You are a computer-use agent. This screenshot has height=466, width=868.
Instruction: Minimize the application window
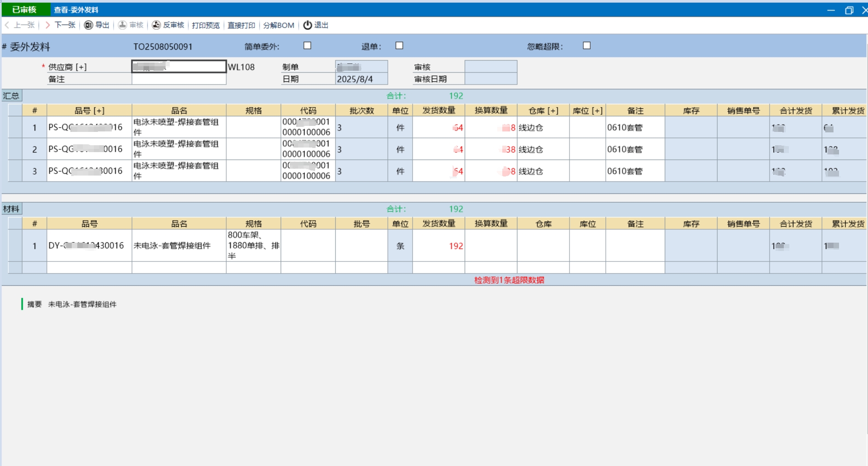[x=831, y=10]
